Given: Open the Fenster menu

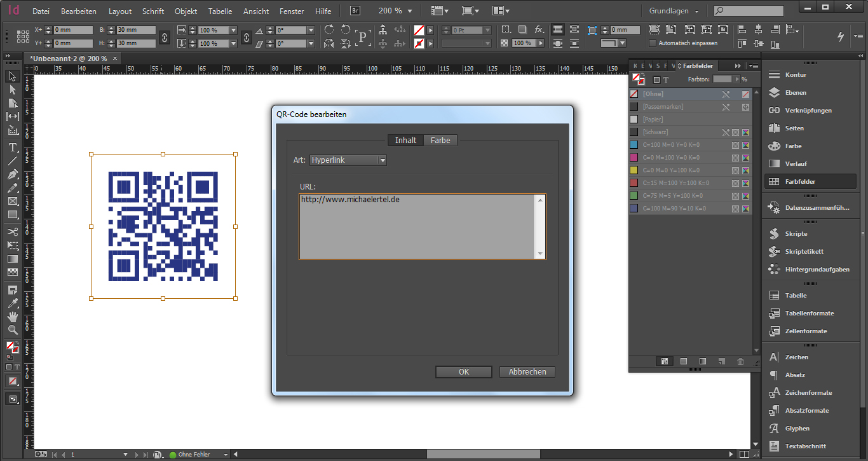Looking at the screenshot, I should [x=292, y=11].
